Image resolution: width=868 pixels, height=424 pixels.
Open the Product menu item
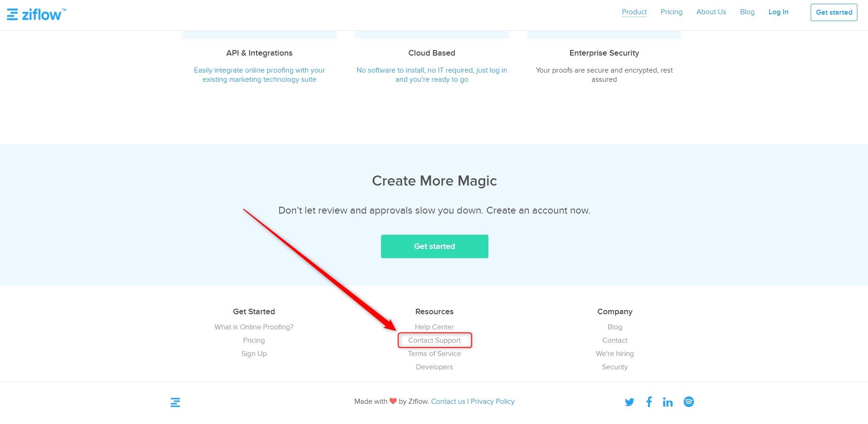click(x=634, y=12)
